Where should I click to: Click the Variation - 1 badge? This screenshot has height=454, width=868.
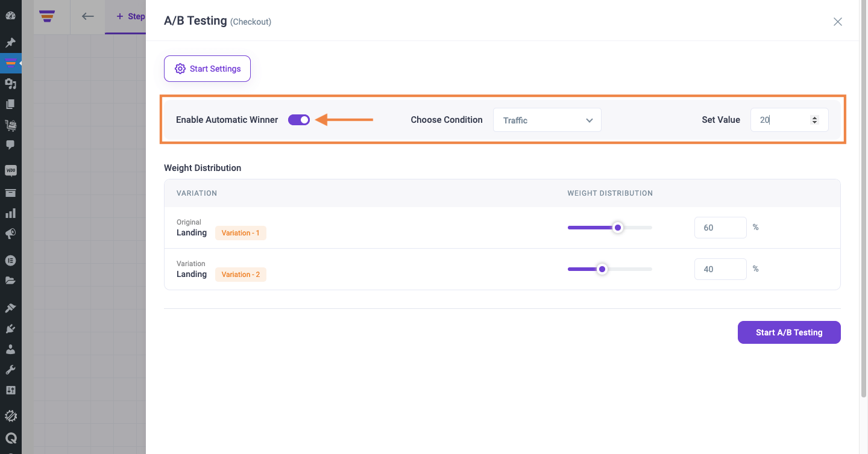[241, 233]
